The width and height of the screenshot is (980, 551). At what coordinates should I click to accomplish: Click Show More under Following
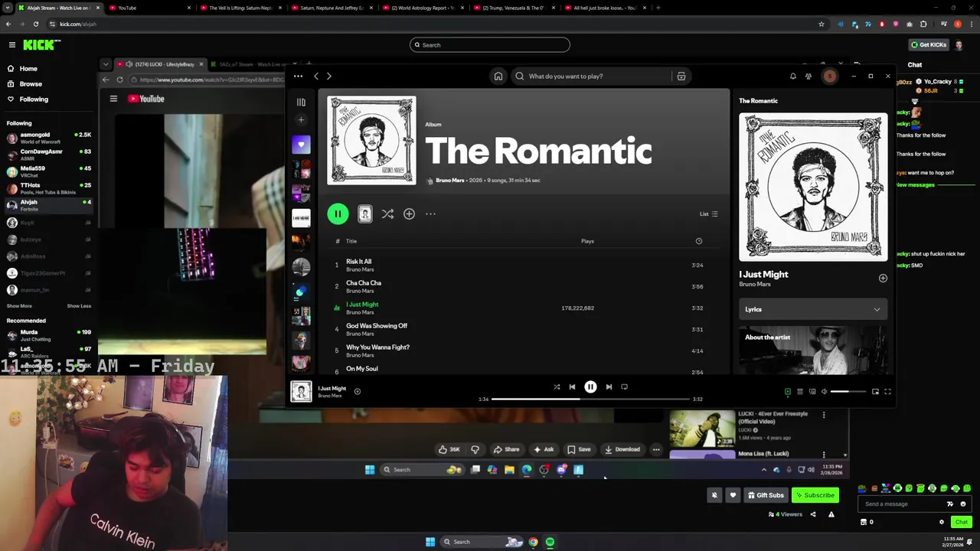point(19,306)
